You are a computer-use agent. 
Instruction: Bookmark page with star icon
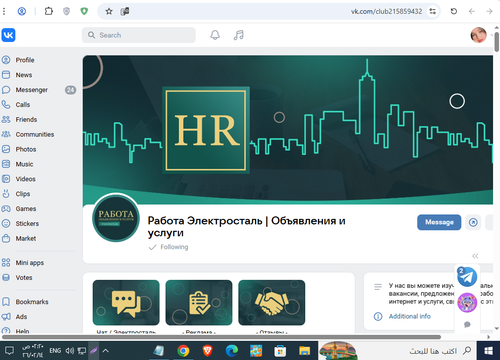pos(109,12)
